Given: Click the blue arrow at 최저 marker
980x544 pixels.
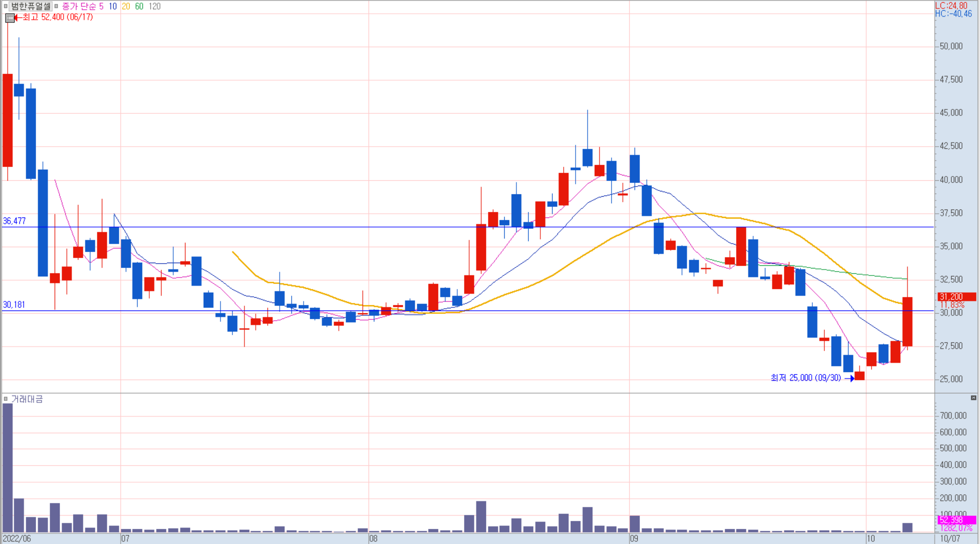Looking at the screenshot, I should (850, 378).
